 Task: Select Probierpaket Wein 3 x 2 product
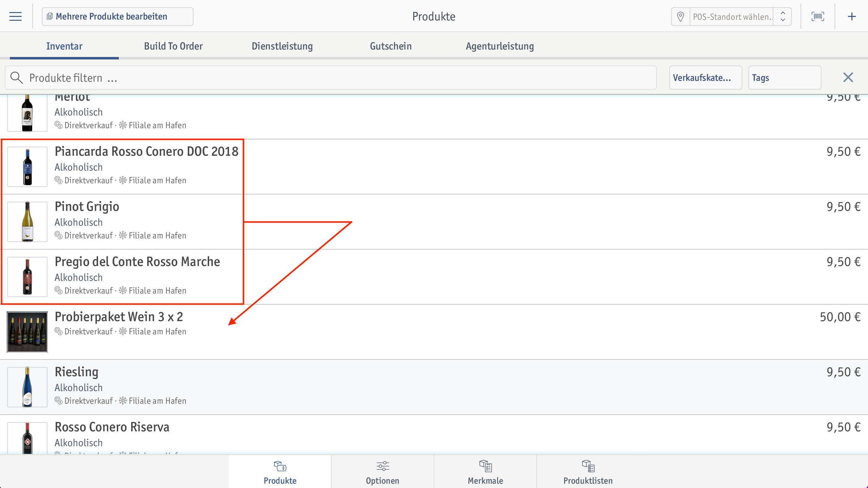[119, 317]
